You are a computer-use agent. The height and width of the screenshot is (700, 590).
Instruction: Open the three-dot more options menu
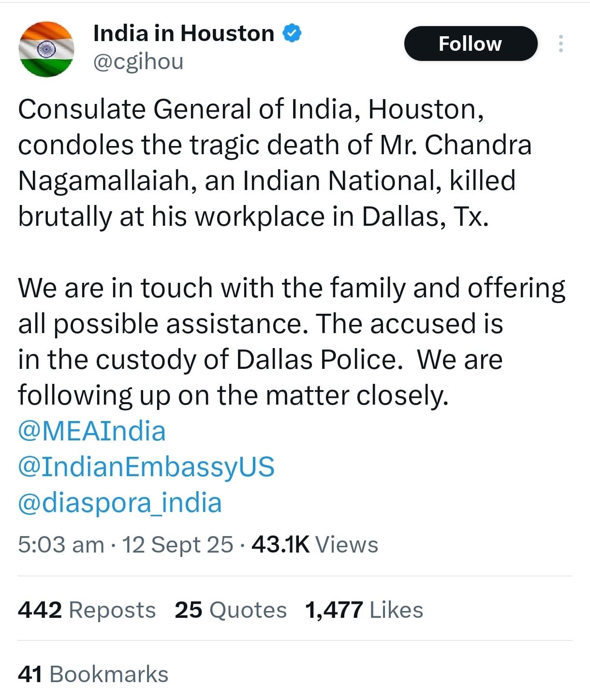click(x=560, y=44)
